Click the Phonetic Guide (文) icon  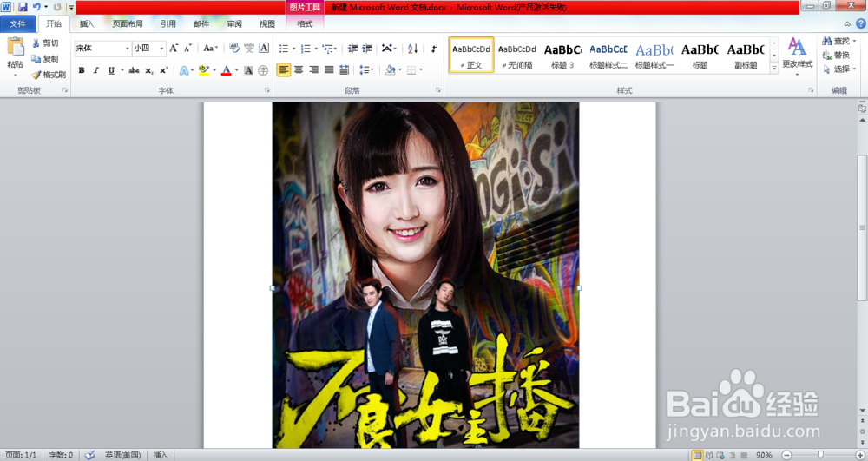pos(249,48)
